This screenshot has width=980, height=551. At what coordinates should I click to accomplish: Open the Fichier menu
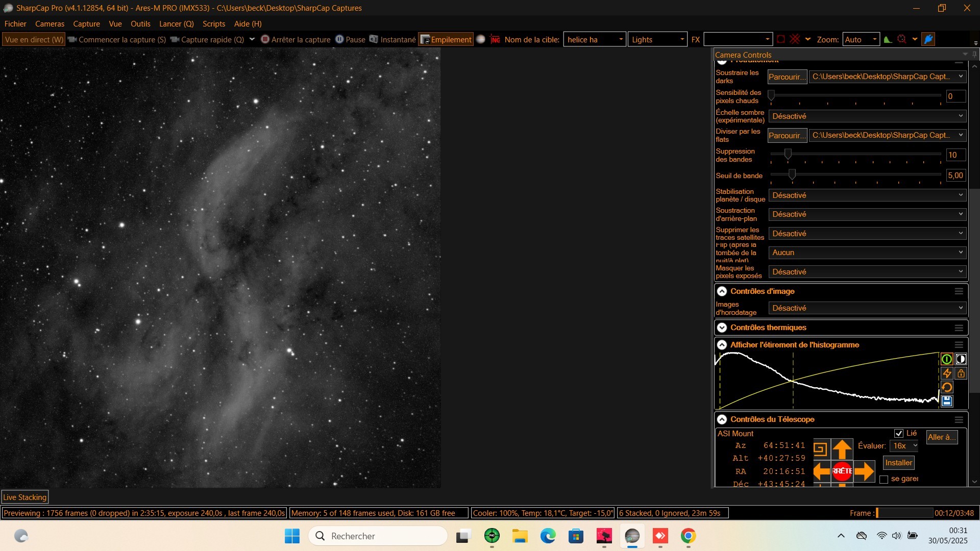click(x=15, y=24)
